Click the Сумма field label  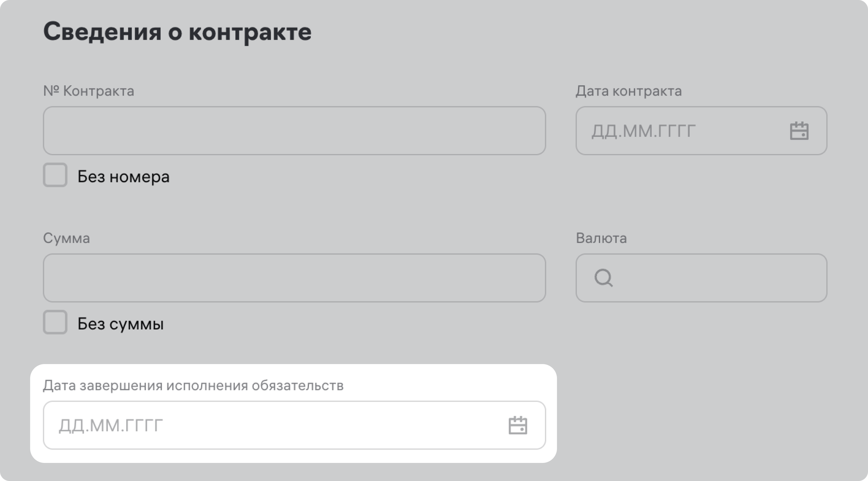(x=66, y=238)
